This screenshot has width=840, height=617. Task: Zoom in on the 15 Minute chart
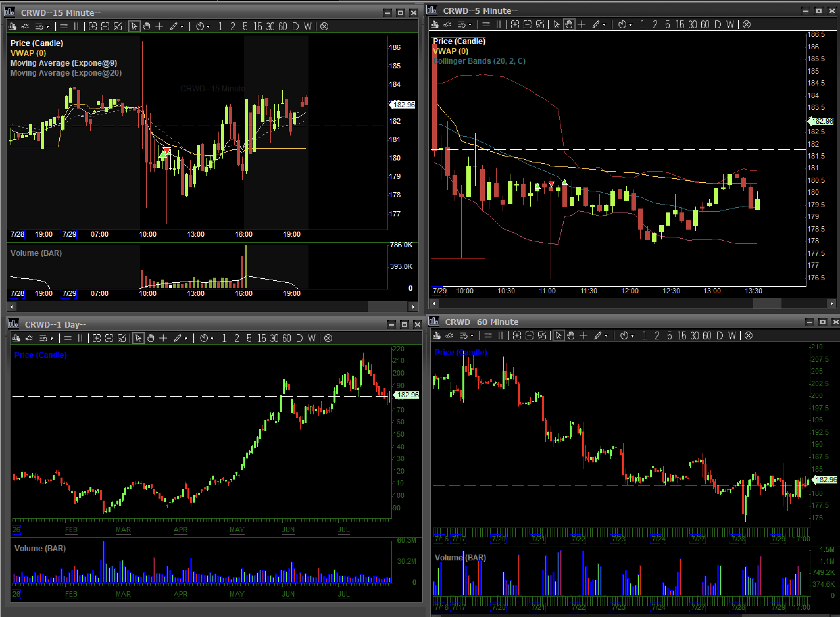pos(93,27)
